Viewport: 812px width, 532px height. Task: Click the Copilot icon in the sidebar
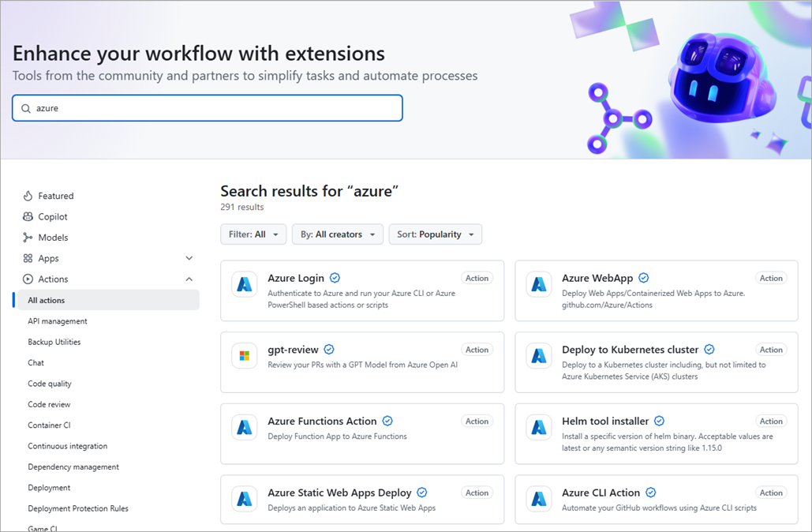pyautogui.click(x=28, y=216)
